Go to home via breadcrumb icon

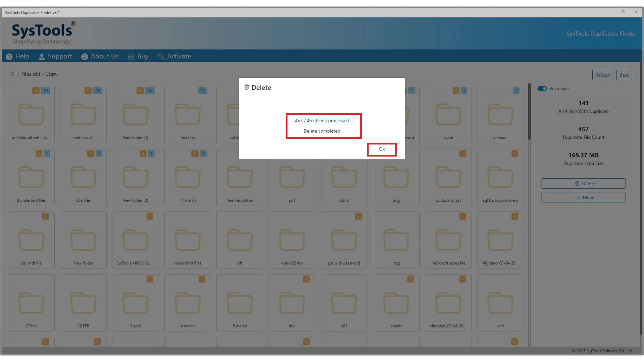click(12, 74)
